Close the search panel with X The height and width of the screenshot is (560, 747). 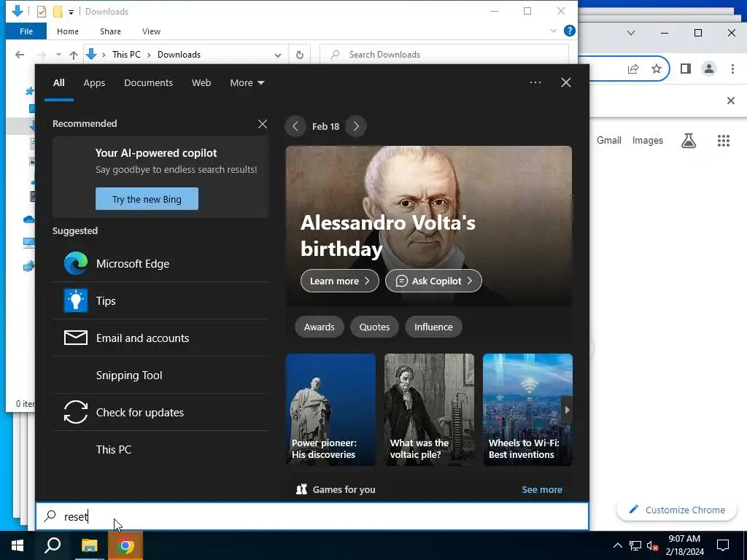point(566,82)
